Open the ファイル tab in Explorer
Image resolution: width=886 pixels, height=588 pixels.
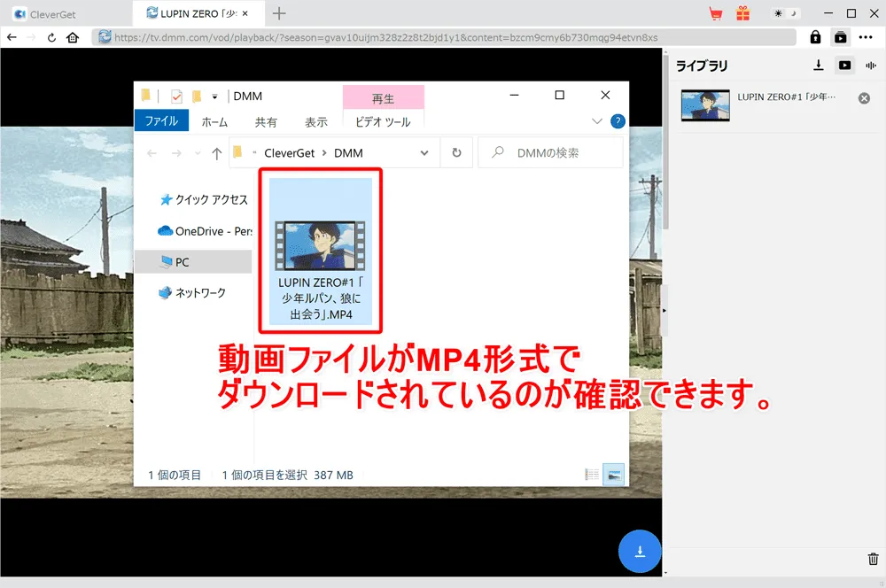pyautogui.click(x=161, y=120)
